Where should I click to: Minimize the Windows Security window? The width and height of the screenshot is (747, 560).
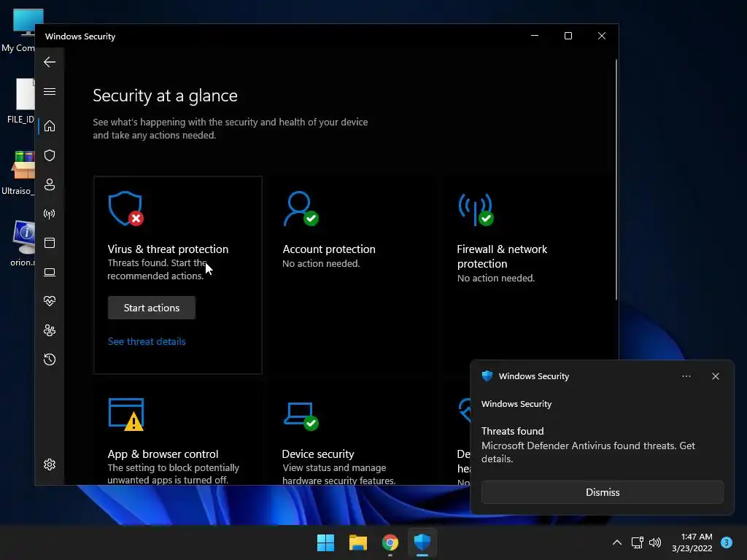point(535,36)
